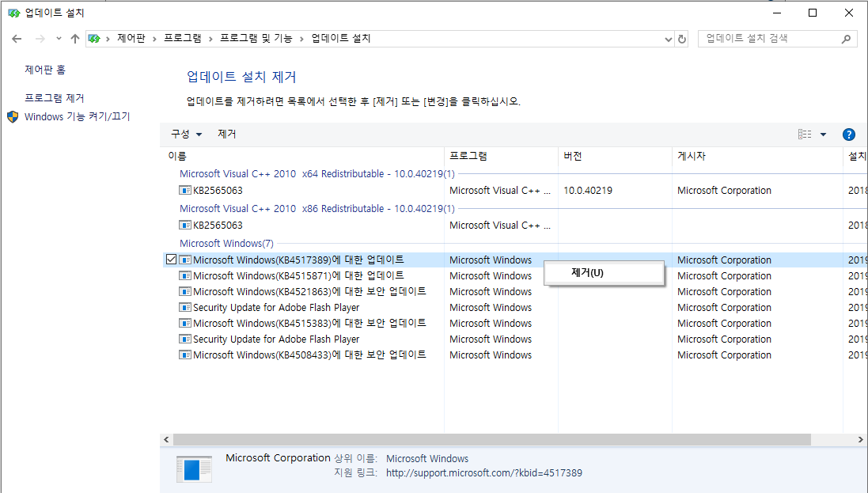Click 제거 in the toolbar

click(227, 134)
